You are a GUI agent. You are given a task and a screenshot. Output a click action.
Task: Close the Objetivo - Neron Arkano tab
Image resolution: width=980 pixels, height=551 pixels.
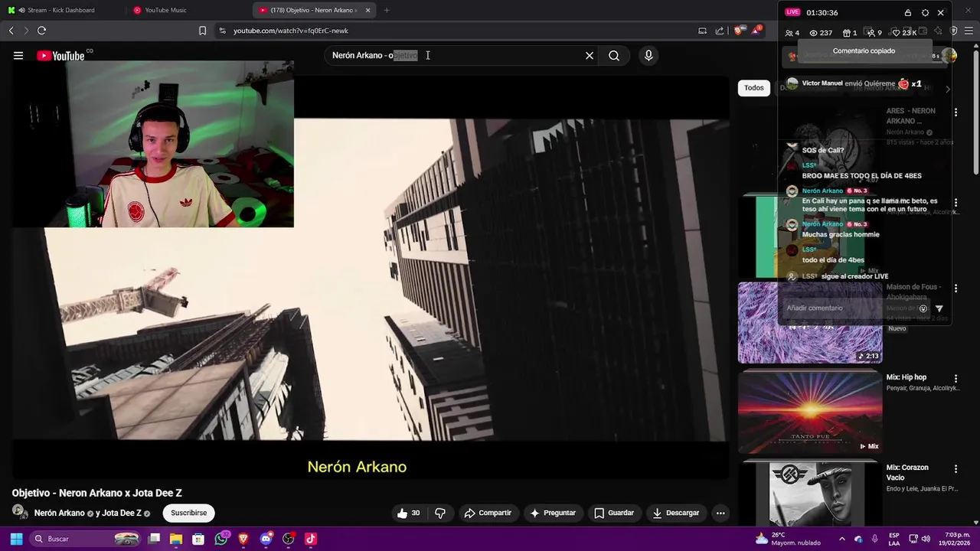367,10
